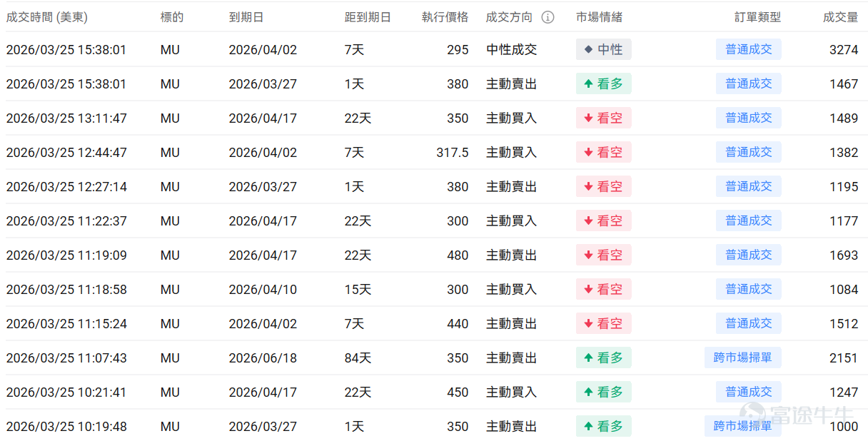This screenshot has height=441, width=868.
Task: Click the 到期日 column header
Action: 246,17
